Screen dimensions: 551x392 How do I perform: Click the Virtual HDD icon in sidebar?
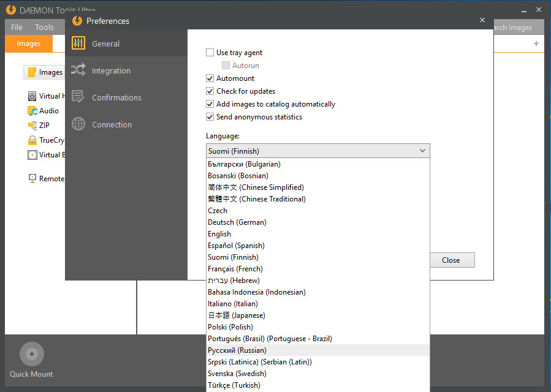pos(32,96)
